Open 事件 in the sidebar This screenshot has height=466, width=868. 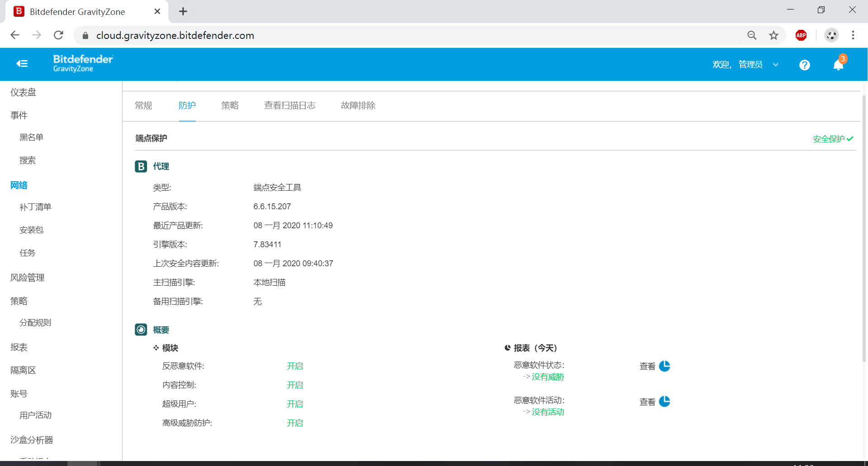click(x=19, y=115)
